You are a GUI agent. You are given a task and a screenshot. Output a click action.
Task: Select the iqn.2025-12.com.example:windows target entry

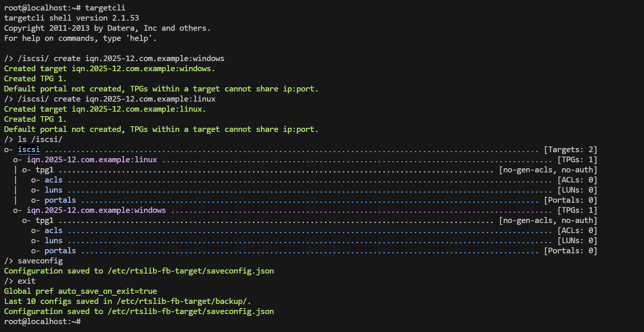click(x=96, y=210)
